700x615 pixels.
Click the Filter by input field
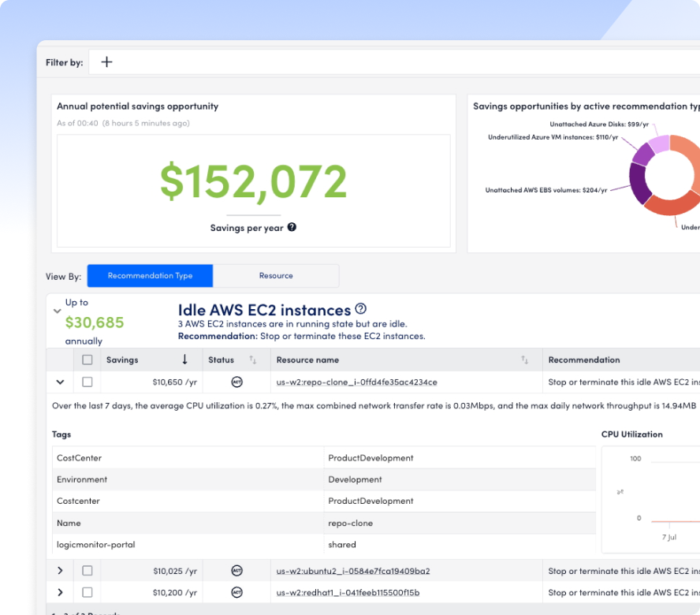point(395,62)
